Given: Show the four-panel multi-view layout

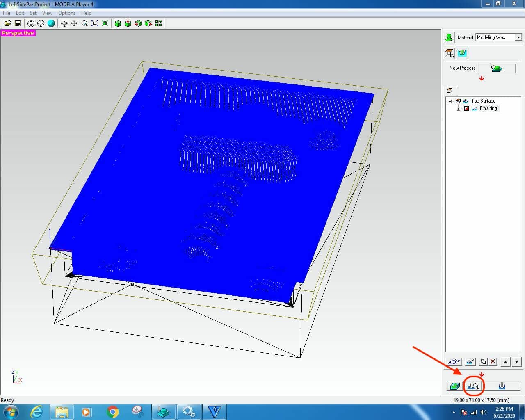Looking at the screenshot, I should pyautogui.click(x=159, y=23).
